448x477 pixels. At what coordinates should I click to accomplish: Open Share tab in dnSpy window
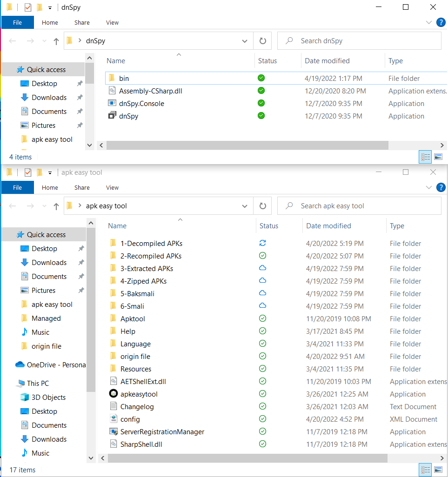pos(82,22)
